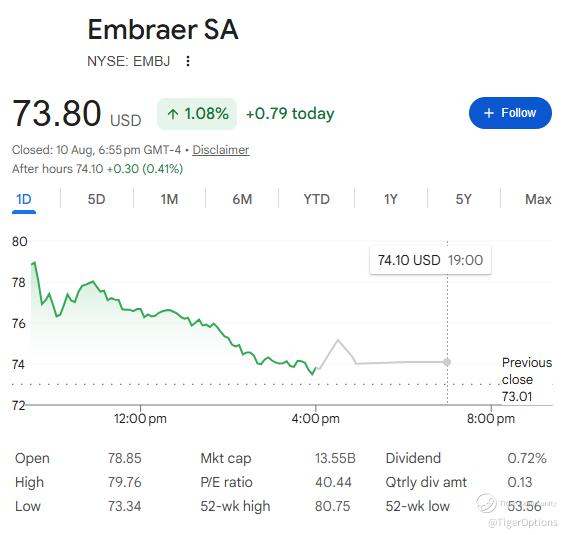Open the Disclaimer link
Viewport: 568px width, 535px height.
coord(221,150)
